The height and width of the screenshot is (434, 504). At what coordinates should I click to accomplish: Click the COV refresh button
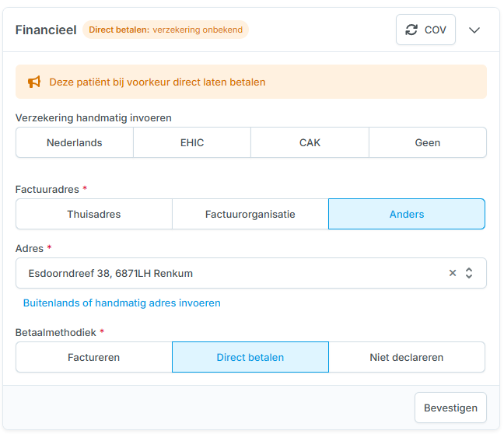425,30
